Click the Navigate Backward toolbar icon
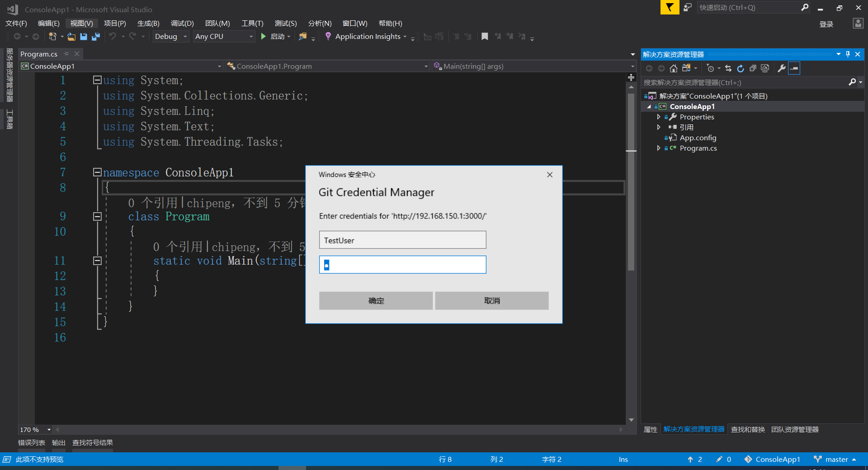The height and width of the screenshot is (470, 868). (x=17, y=36)
